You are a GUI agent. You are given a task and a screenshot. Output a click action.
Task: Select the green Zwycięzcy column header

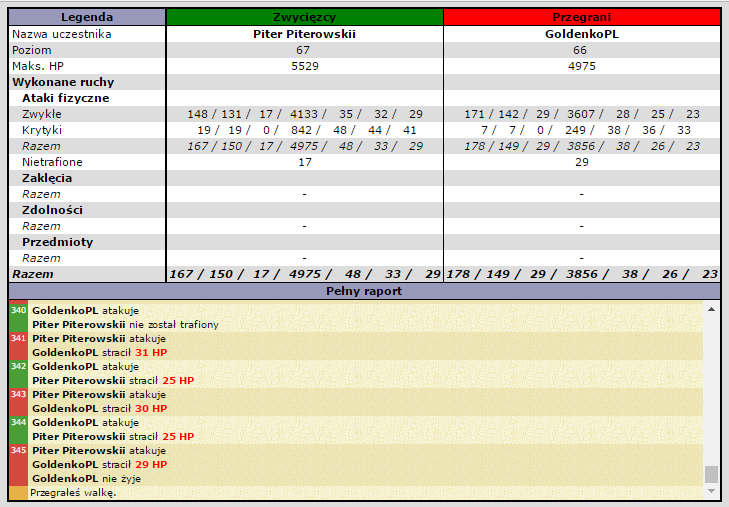[304, 17]
